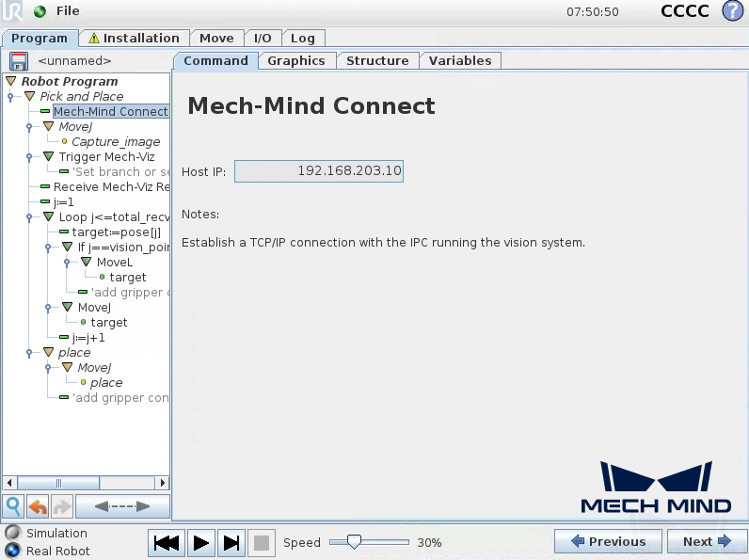Open the Variables tab
This screenshot has height=560, width=749.
460,60
